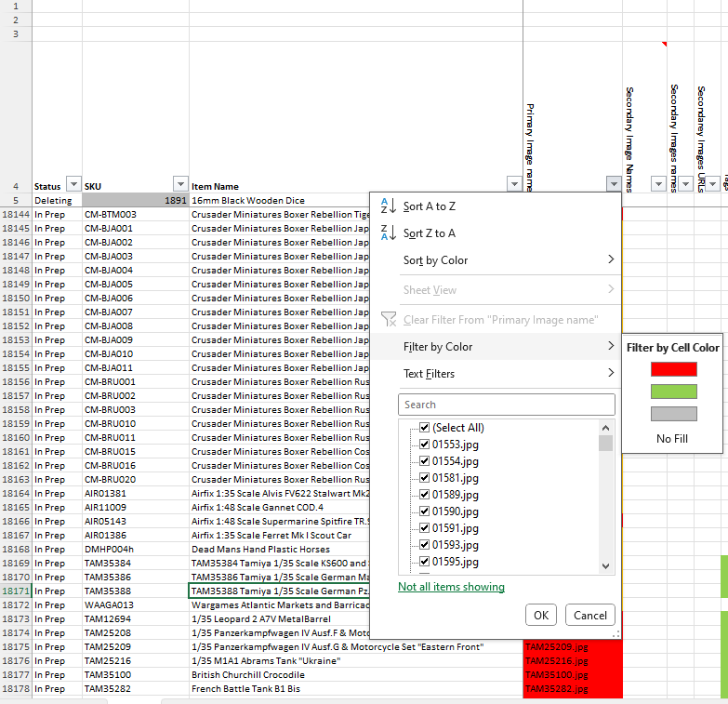Uncheck 01589.jpg in the filter list
The height and width of the screenshot is (704, 728).
click(x=424, y=494)
